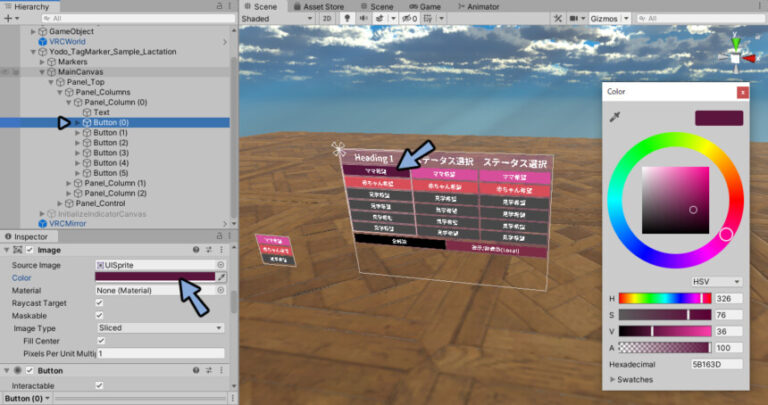
Task: Uncheck Raycast Target
Action: 99,303
